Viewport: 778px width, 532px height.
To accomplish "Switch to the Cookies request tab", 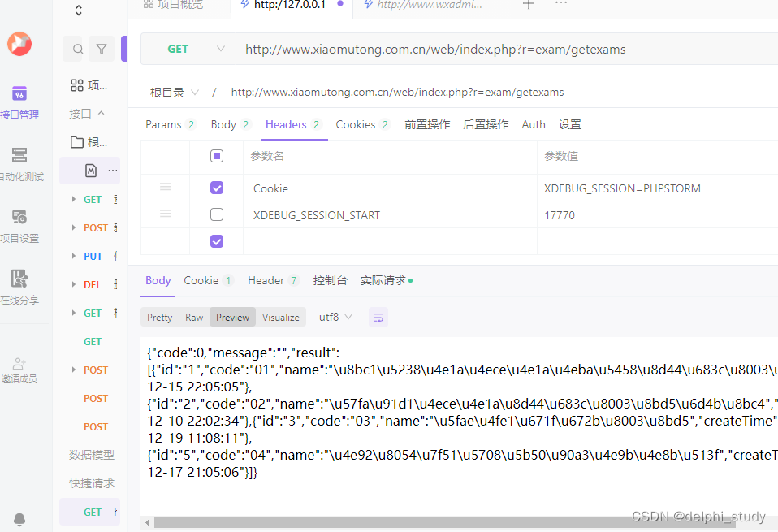I will [x=356, y=124].
